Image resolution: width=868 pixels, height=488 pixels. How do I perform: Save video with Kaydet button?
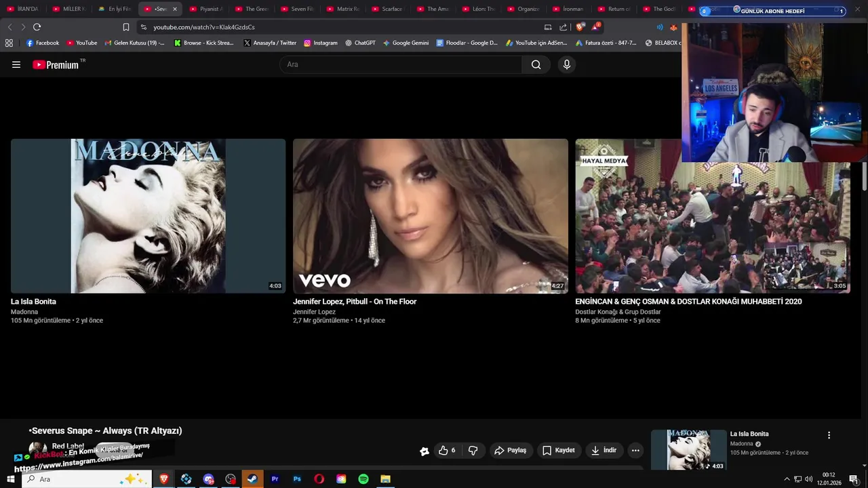(x=558, y=450)
